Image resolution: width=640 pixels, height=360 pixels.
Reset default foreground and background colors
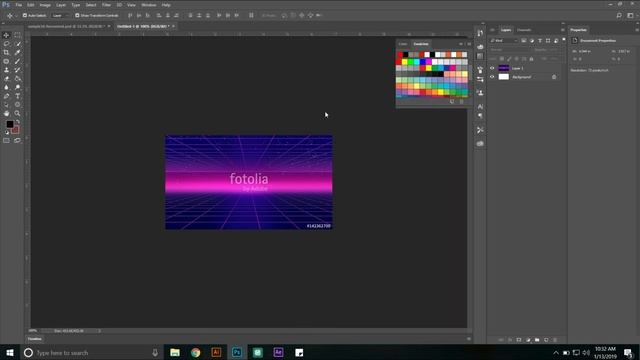[7, 132]
